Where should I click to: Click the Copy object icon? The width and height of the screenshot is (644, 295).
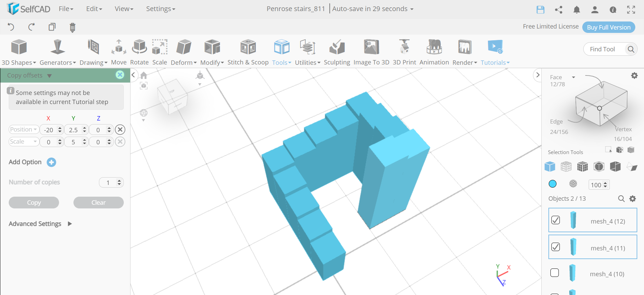pos(52,27)
